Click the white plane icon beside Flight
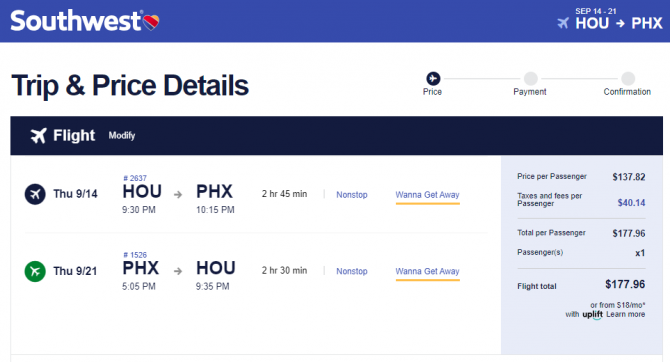The height and width of the screenshot is (362, 670). (38, 135)
